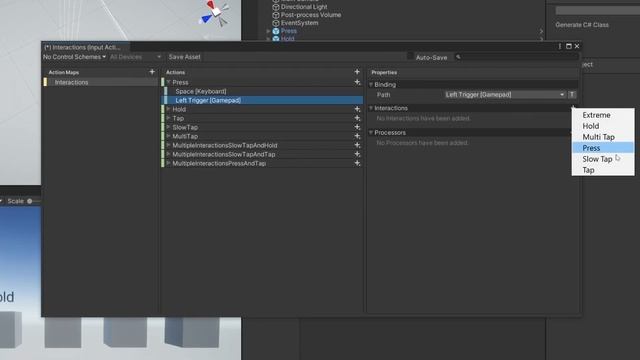Expand the Press object in Hierarchy

pos(268,31)
